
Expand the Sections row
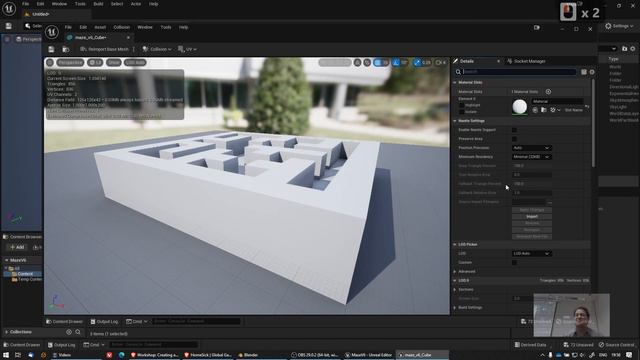[x=455, y=290]
